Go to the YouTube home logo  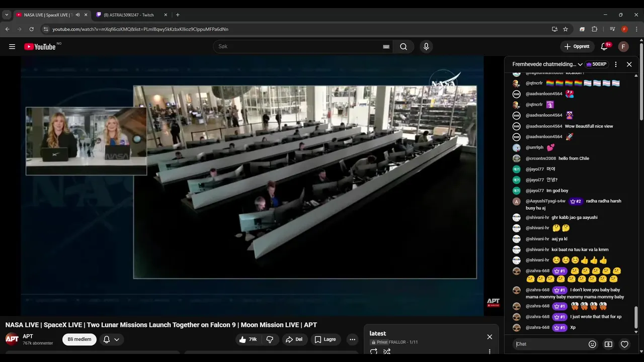40,47
